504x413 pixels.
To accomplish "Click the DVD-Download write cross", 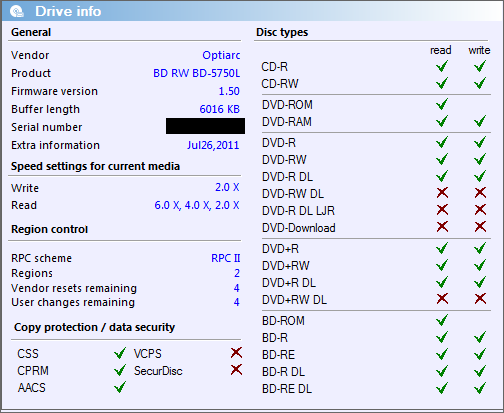I will tap(480, 227).
